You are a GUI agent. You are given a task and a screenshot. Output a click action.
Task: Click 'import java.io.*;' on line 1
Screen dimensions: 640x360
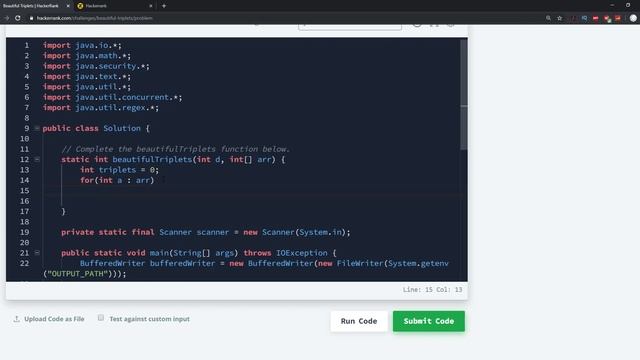click(x=82, y=45)
